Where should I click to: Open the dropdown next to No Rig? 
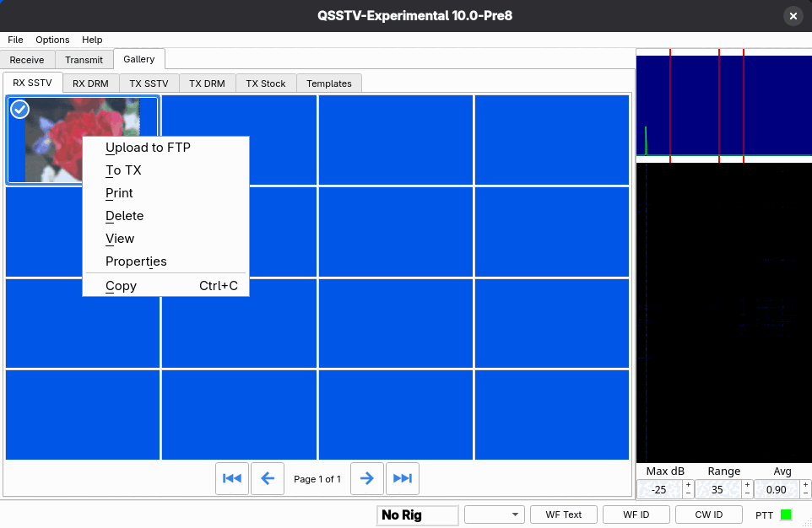495,515
